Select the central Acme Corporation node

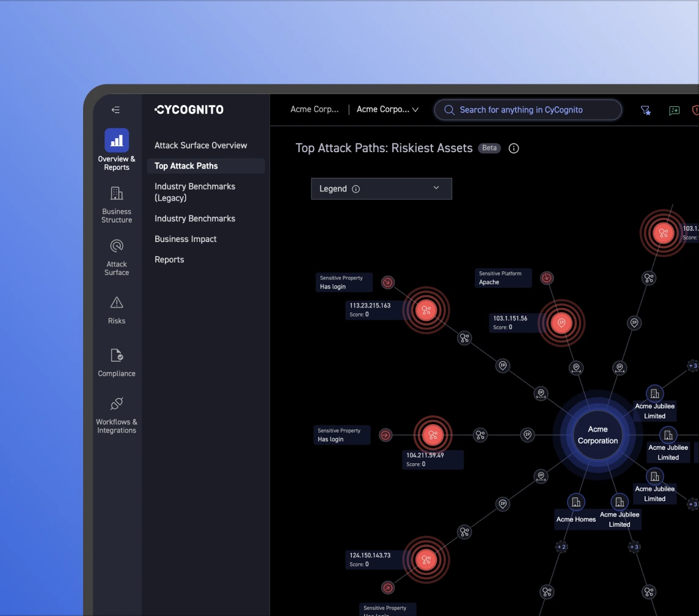tap(598, 435)
